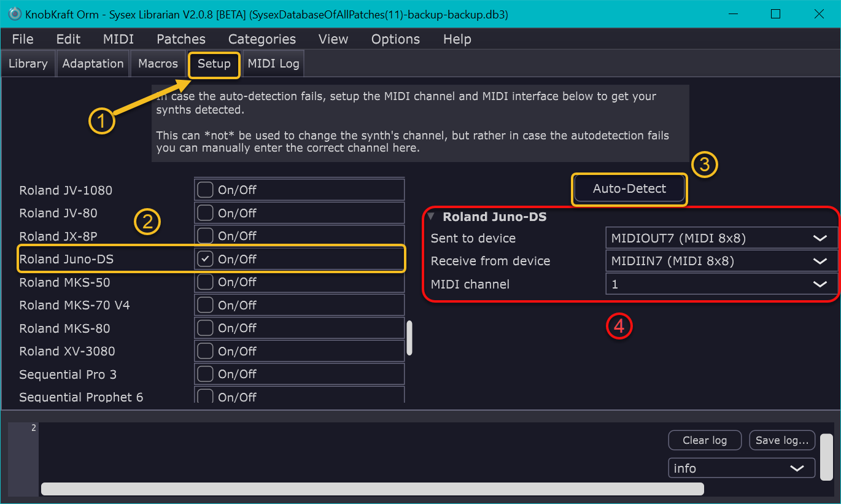Toggle the Roland MKS-50 On/Off checkbox

(205, 282)
